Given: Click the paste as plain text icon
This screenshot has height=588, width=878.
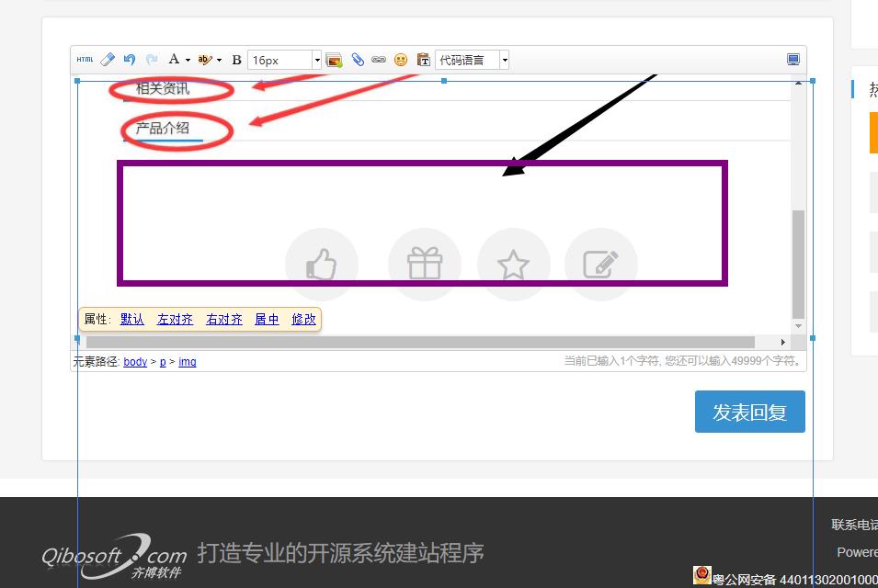Looking at the screenshot, I should click(x=423, y=60).
